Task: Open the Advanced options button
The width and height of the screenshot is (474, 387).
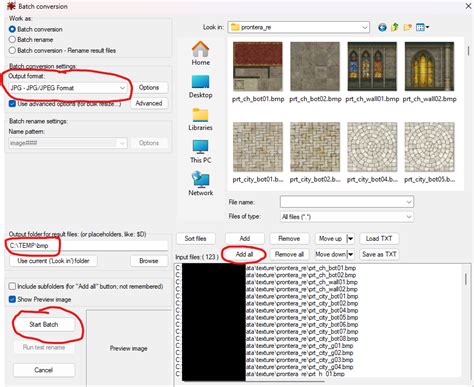Action: [149, 103]
